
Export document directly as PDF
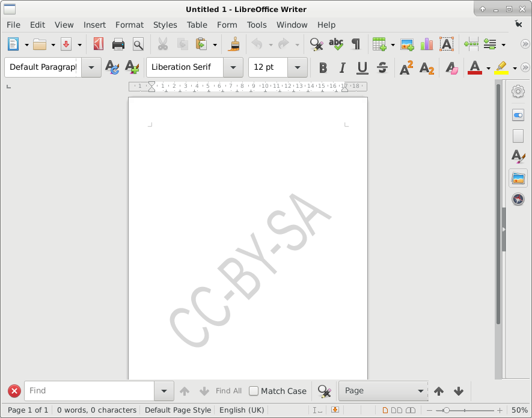tap(99, 44)
